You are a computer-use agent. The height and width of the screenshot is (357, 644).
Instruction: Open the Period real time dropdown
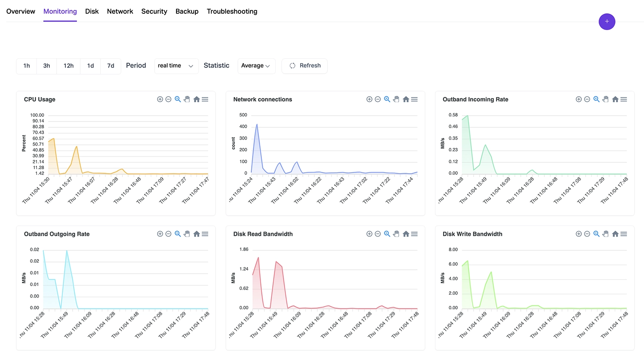[176, 66]
